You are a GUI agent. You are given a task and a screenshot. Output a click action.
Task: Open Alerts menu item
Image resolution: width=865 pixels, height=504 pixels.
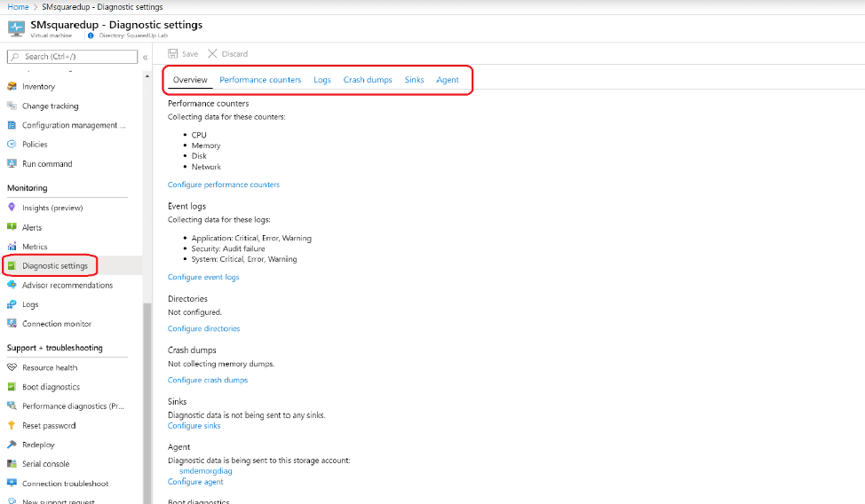(32, 227)
